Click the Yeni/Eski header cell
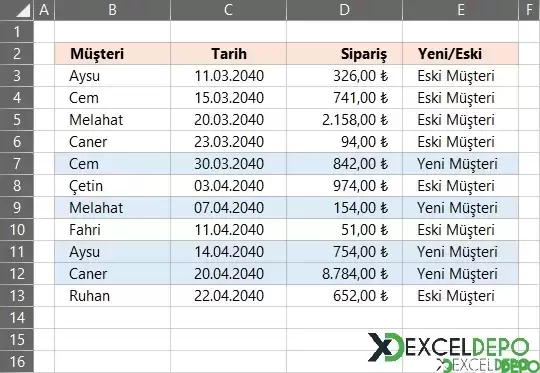Screen dimensions: 540x373 pyautogui.click(x=460, y=54)
